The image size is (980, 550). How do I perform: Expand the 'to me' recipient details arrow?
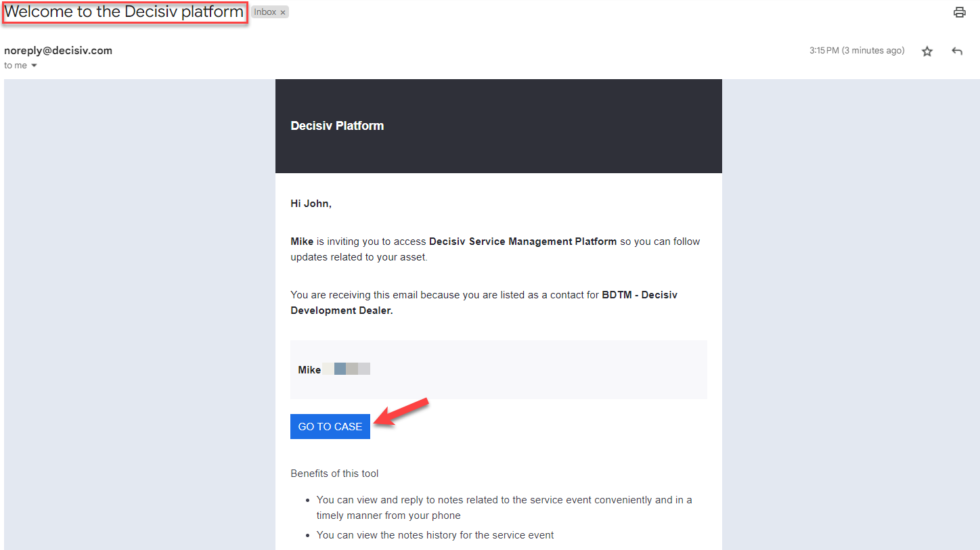click(x=34, y=66)
